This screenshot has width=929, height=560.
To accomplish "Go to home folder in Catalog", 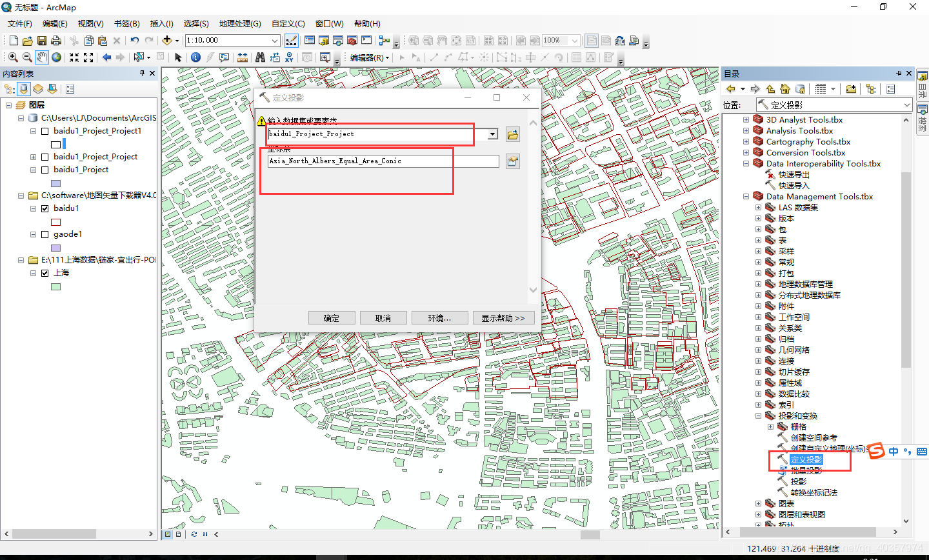I will point(785,89).
